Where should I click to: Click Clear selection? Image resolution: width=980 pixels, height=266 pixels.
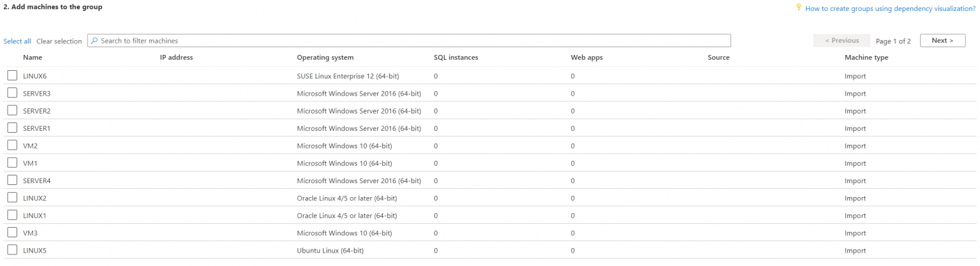[x=59, y=41]
